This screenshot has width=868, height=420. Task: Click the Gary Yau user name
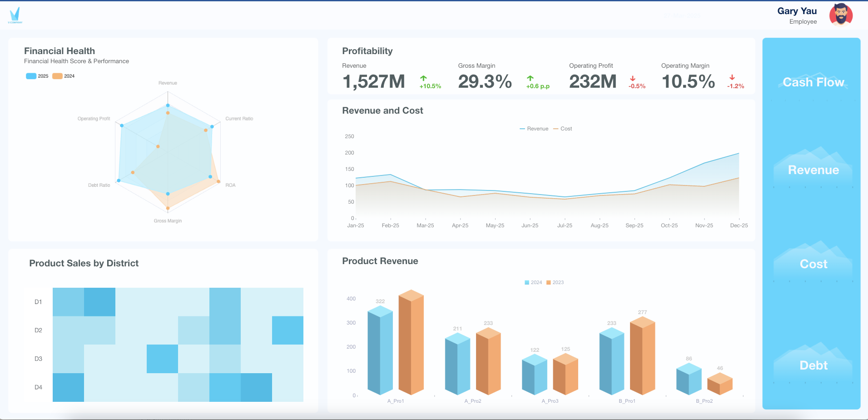point(797,11)
